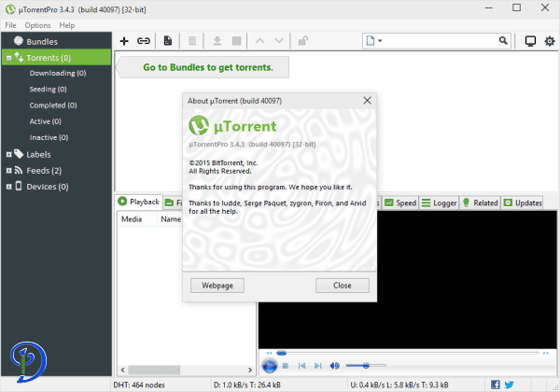
Task: Click the Facebook icon in status bar
Action: pos(496,385)
